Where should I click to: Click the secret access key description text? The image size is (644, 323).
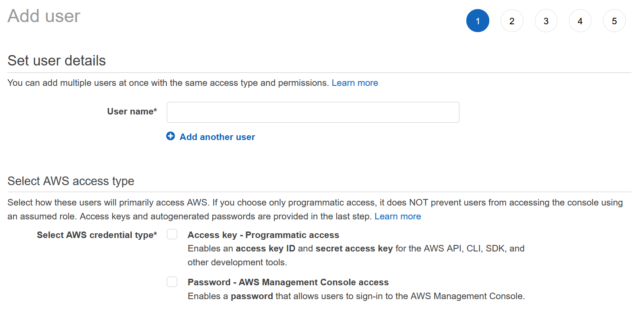coord(354,249)
